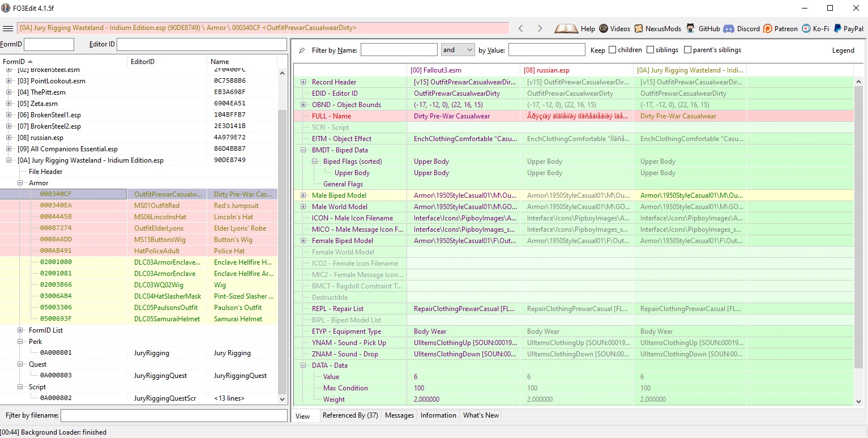Collapse the Jury Rigging Wasteland plugin node
Viewport: 868px width, 438px height.
click(8, 160)
